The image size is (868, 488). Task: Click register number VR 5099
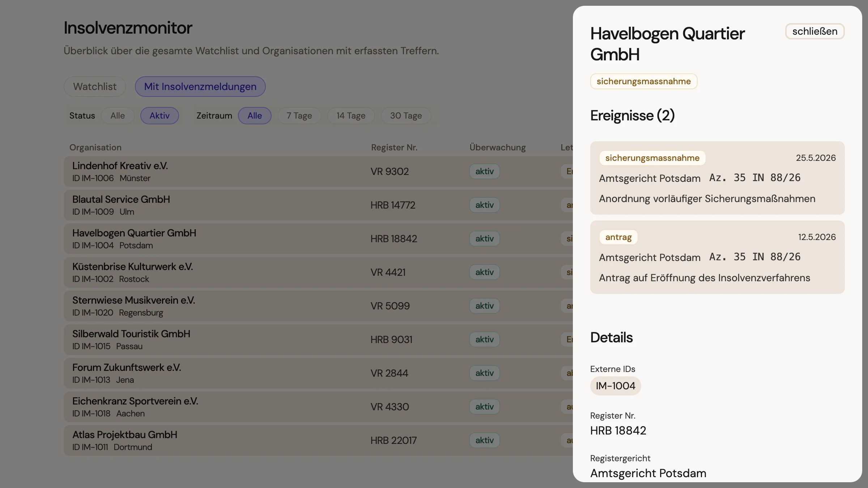click(x=390, y=306)
